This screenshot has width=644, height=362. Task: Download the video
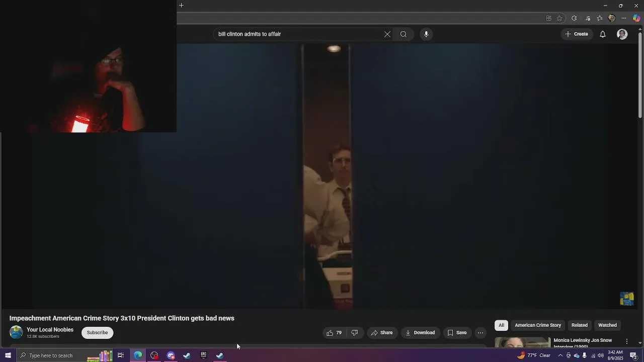pos(420,333)
